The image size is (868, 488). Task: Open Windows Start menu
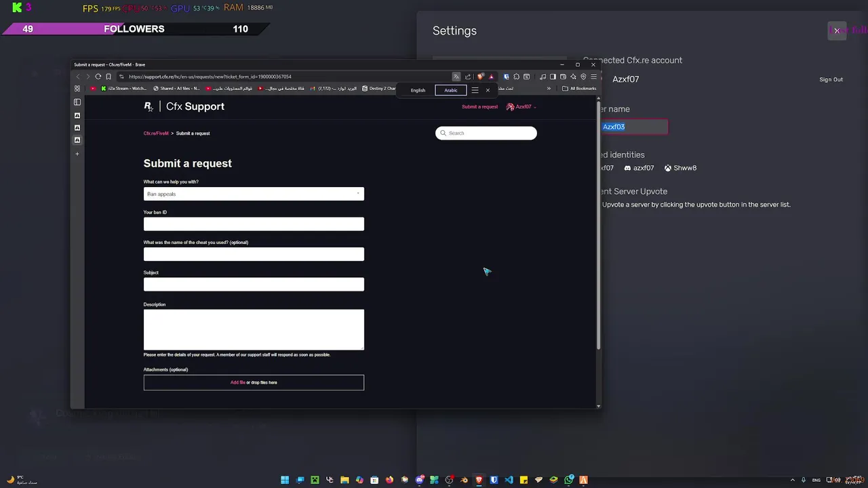(285, 480)
